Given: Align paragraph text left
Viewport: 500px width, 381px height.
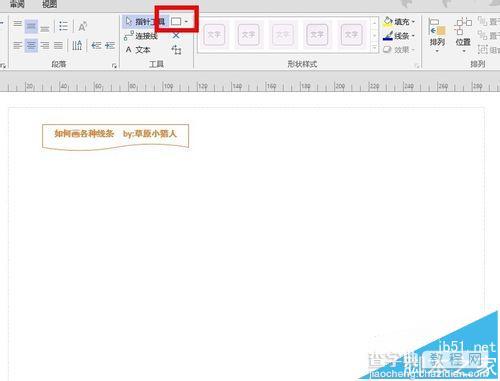Looking at the screenshot, I should (17, 45).
